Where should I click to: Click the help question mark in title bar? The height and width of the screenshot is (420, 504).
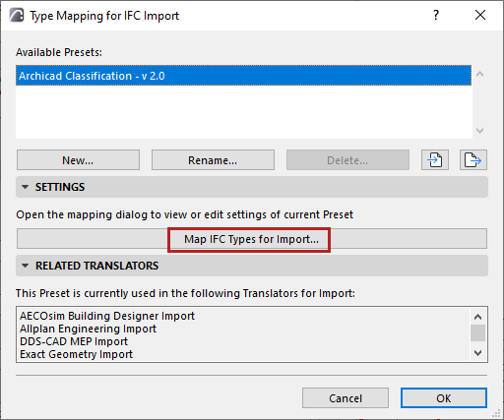(436, 15)
